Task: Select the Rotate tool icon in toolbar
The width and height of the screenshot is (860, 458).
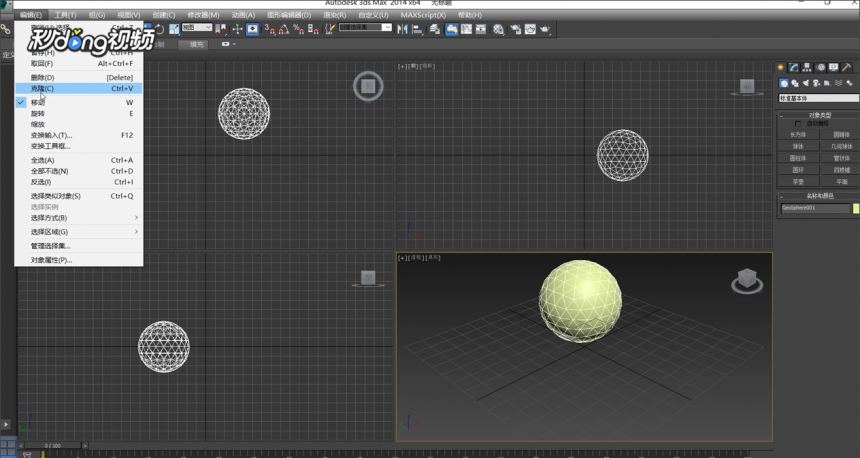Action: pyautogui.click(x=159, y=29)
